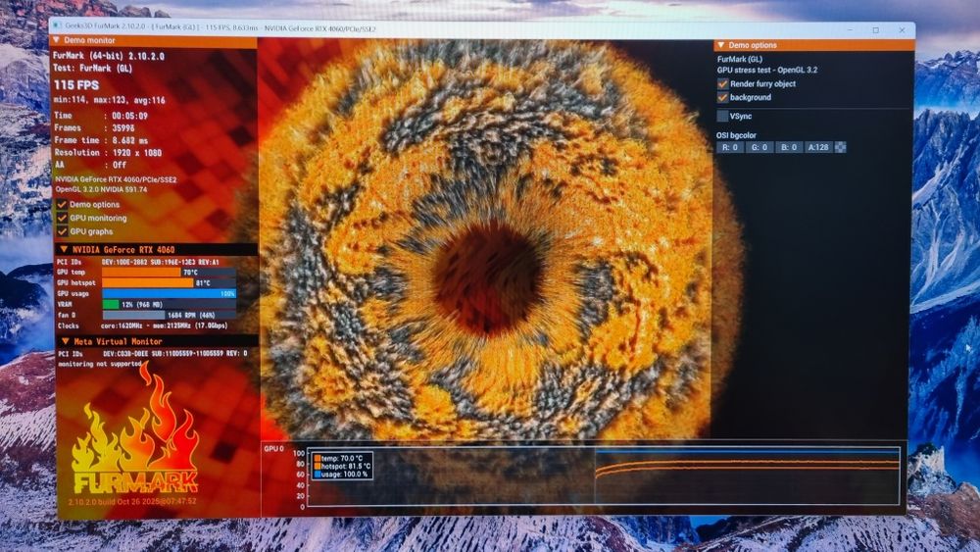Image resolution: width=980 pixels, height=552 pixels.
Task: Click the GPU temp 70°C bar
Action: tap(169, 272)
